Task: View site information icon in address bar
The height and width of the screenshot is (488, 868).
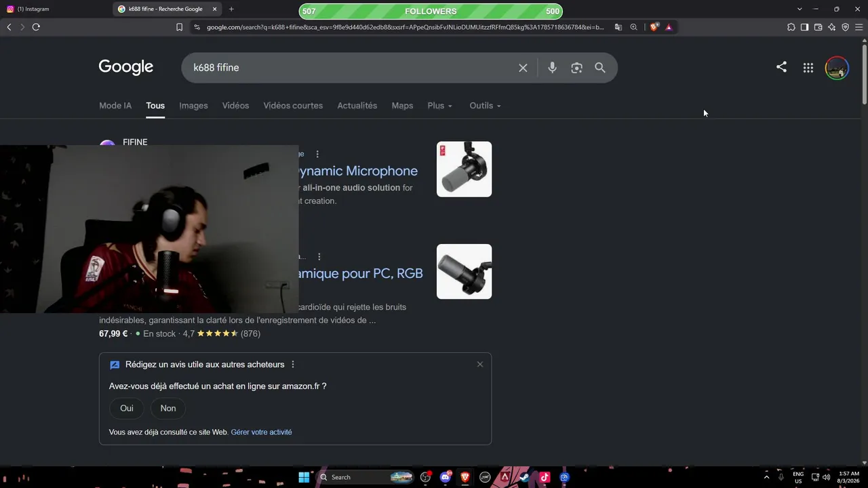Action: pyautogui.click(x=197, y=27)
